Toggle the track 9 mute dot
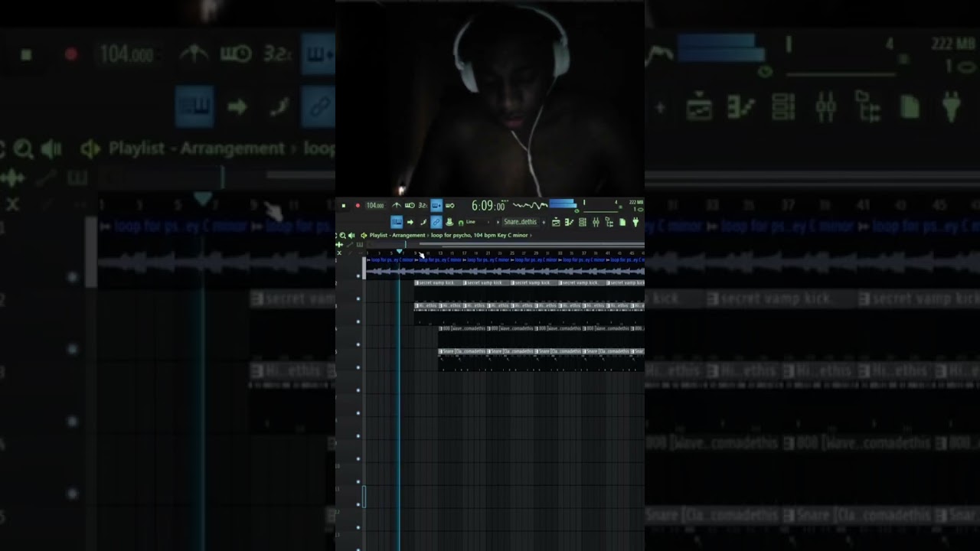 [358, 459]
